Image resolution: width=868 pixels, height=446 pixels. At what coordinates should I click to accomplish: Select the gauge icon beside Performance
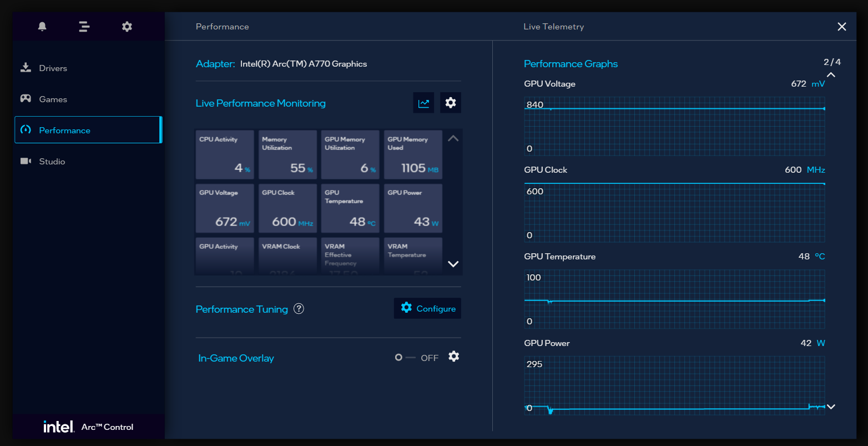(26, 129)
